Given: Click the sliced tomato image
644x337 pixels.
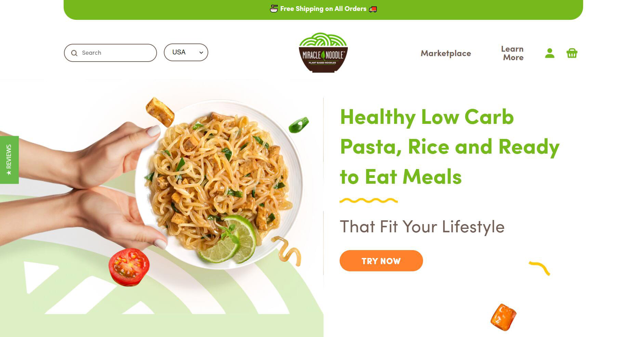Looking at the screenshot, I should tap(129, 267).
